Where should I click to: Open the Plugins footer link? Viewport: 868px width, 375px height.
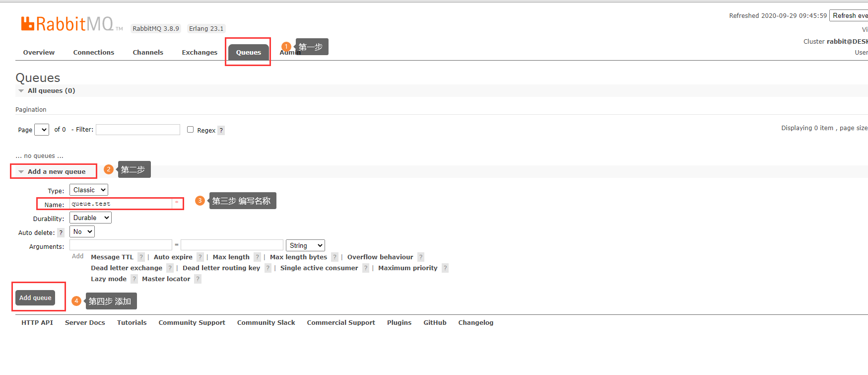pos(399,322)
